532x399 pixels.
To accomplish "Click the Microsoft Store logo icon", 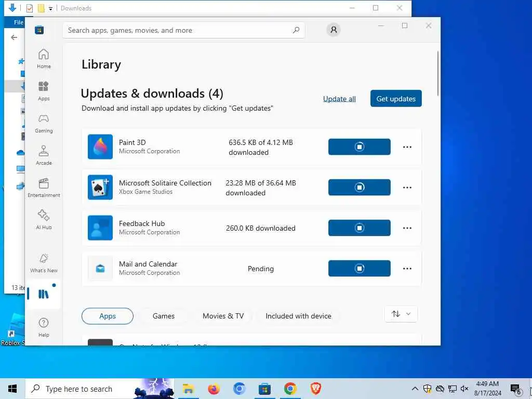I will (39, 30).
